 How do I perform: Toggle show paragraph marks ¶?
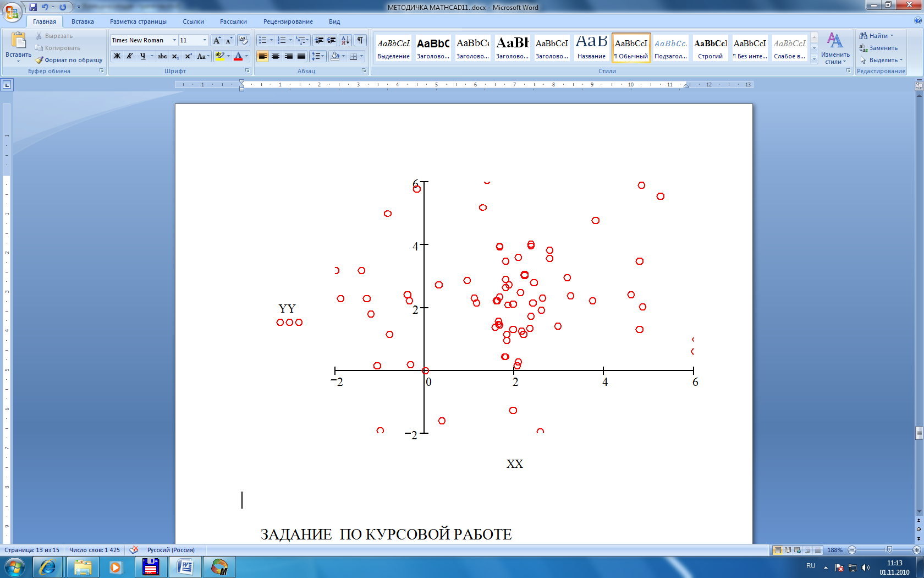click(360, 40)
